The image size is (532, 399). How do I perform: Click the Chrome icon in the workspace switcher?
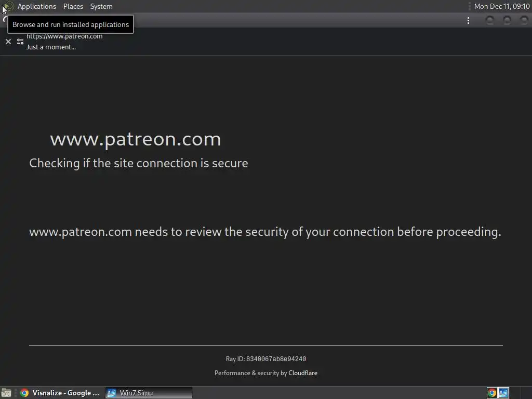click(x=492, y=393)
